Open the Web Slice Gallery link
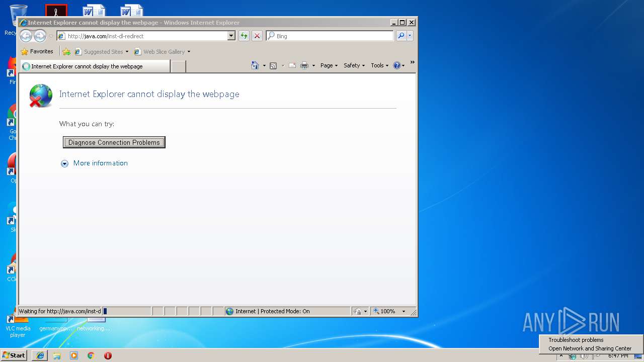This screenshot has height=362, width=644. coord(162,52)
